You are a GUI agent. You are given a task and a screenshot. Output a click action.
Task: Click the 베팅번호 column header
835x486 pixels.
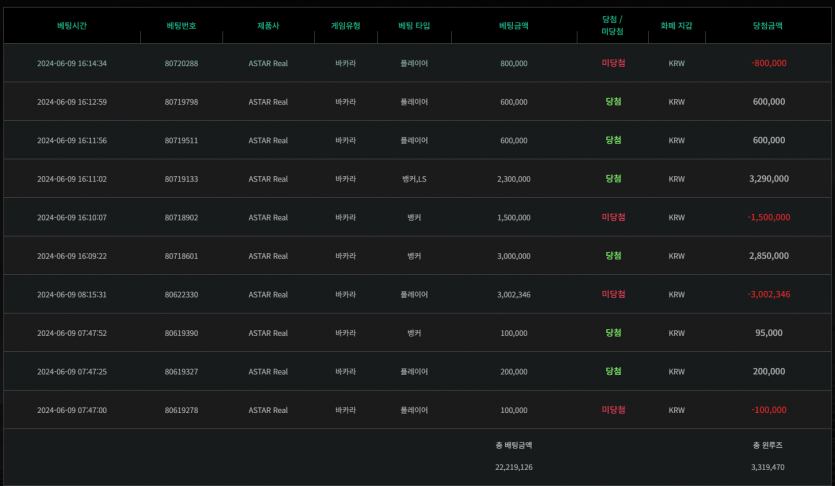pyautogui.click(x=181, y=26)
